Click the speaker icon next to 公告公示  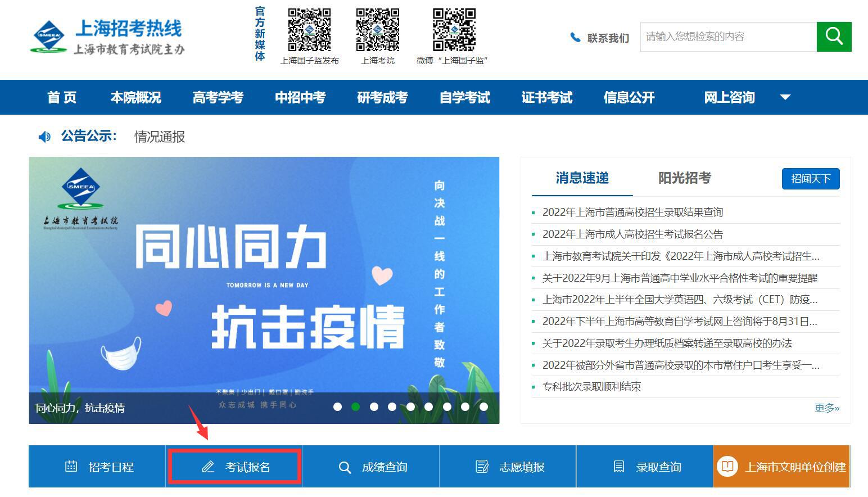pyautogui.click(x=44, y=137)
